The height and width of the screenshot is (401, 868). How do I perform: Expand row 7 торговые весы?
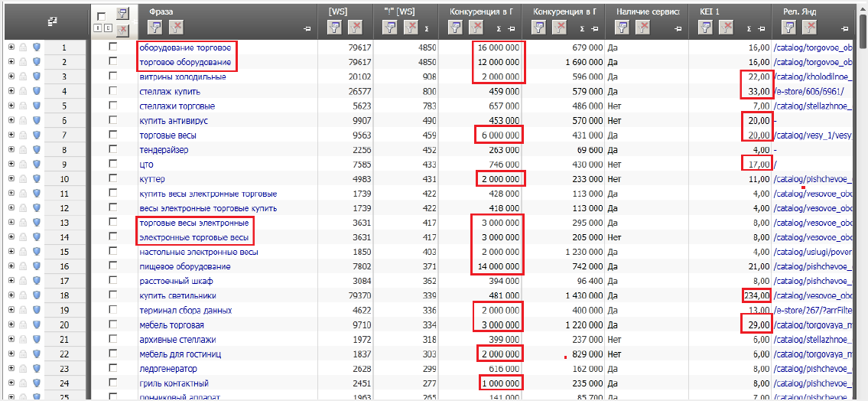(x=11, y=135)
